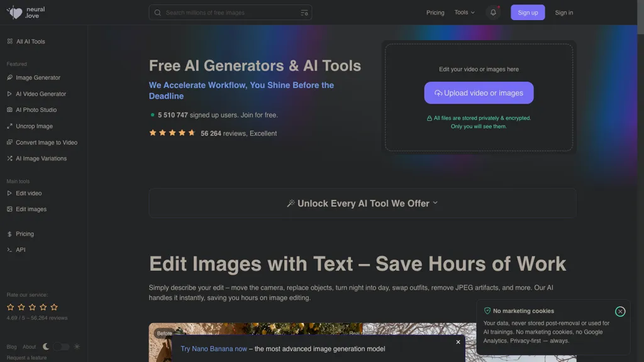Open the API link in sidebar
This screenshot has height=362, width=644.
pos(21,250)
